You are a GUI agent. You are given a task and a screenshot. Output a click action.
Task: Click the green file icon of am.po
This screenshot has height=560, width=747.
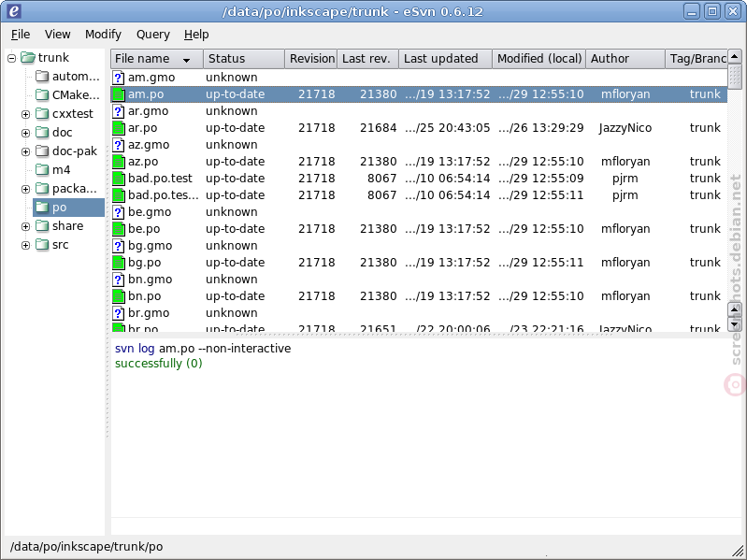click(118, 94)
